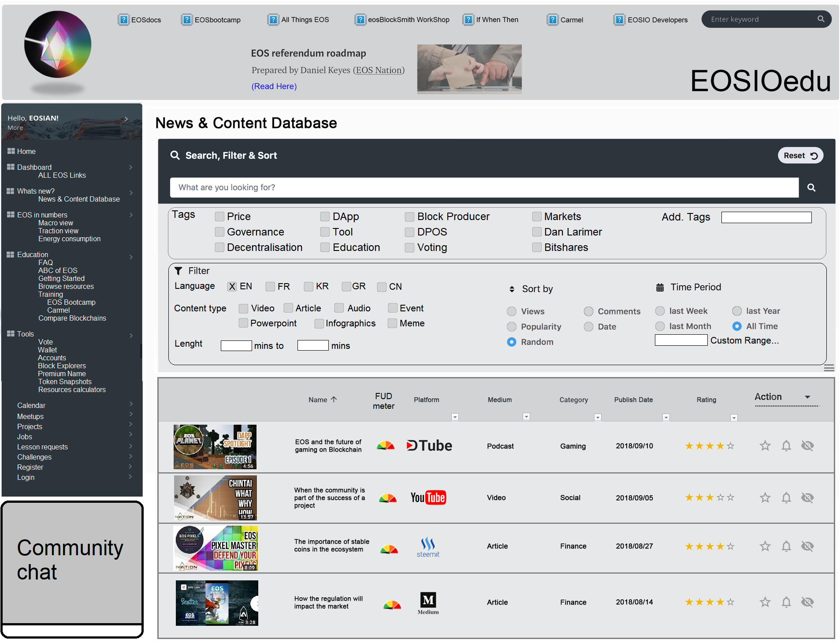Click the eosBlockSmith WorkShop icon
Image resolution: width=840 pixels, height=643 pixels.
(361, 20)
